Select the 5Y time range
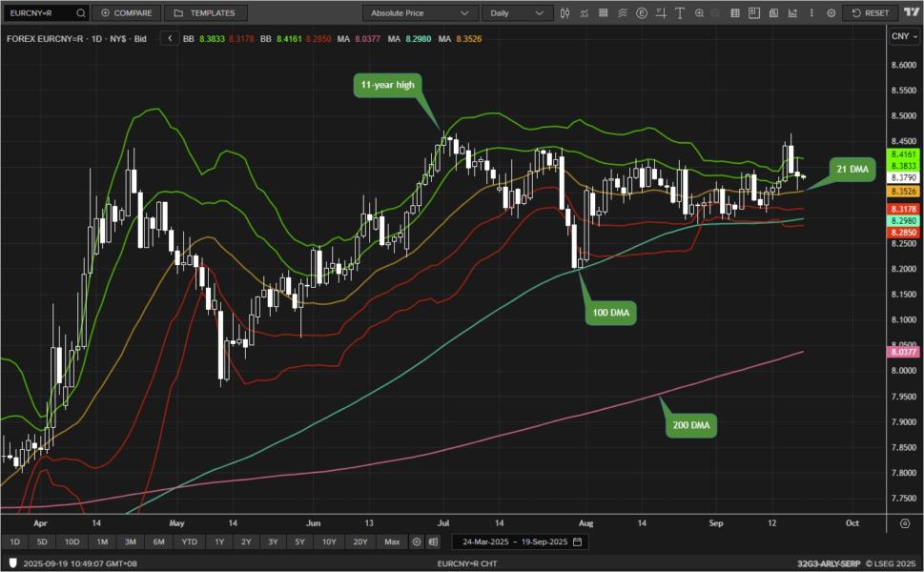924x572 pixels. 300,541
